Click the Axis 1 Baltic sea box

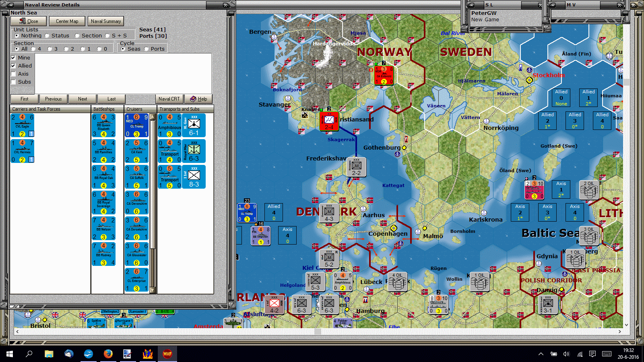pyautogui.click(x=561, y=189)
